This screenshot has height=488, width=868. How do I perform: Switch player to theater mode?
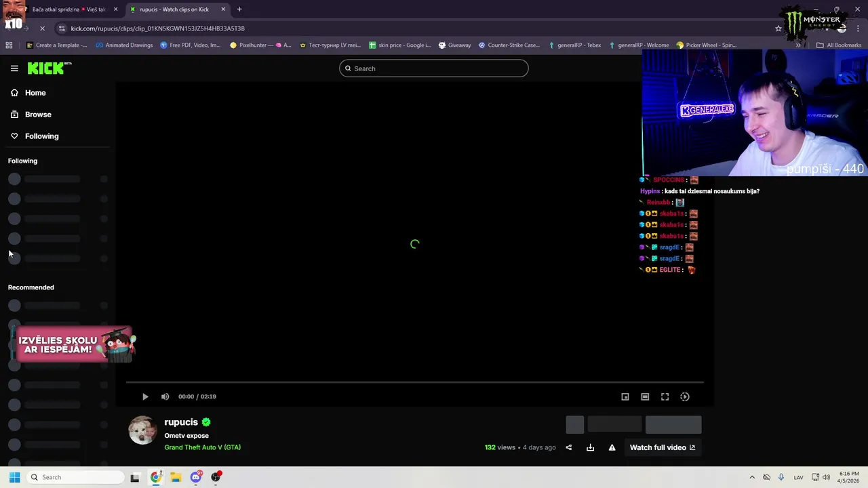pyautogui.click(x=645, y=396)
